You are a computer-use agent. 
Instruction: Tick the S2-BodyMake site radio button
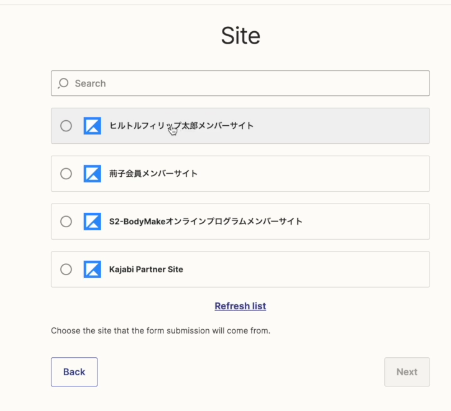click(x=66, y=221)
